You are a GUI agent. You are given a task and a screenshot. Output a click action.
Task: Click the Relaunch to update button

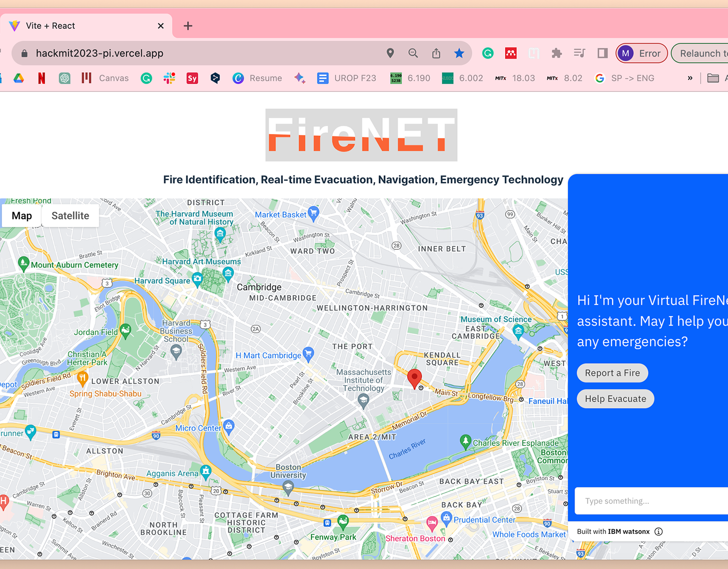[700, 54]
